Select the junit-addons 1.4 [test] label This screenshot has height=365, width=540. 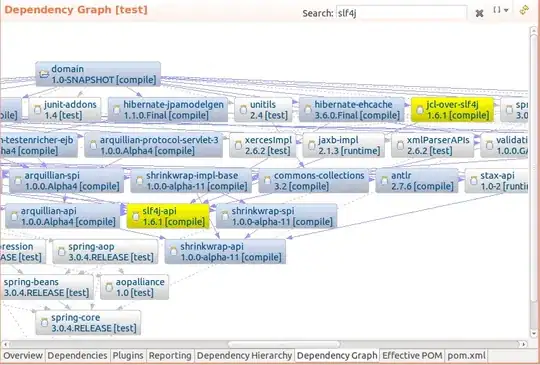pyautogui.click(x=70, y=110)
